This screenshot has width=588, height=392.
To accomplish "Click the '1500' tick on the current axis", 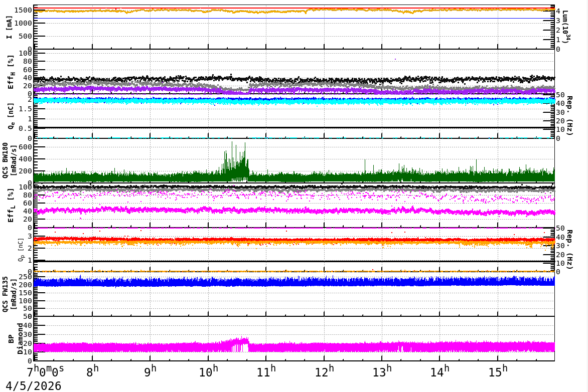I will (23, 10).
